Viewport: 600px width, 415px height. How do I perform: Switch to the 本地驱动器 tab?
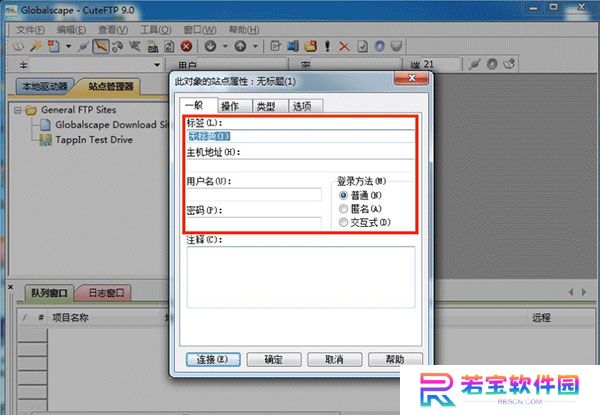pos(45,86)
